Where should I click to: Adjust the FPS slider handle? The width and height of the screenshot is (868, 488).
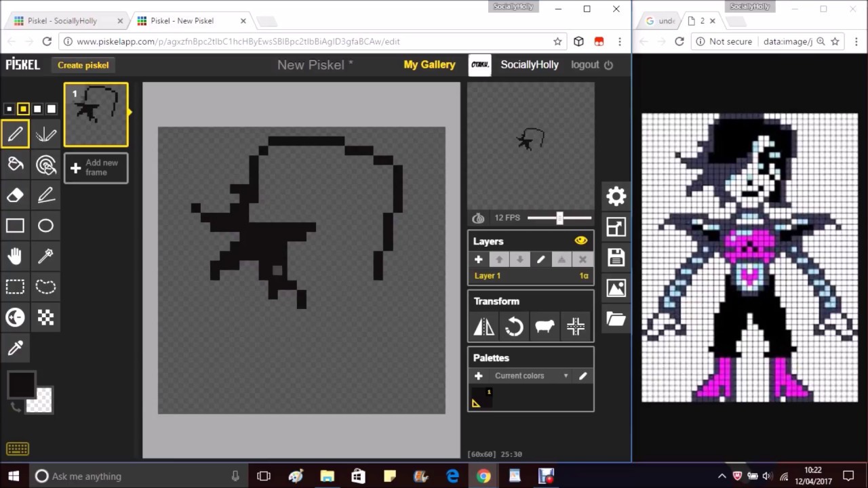tap(559, 218)
